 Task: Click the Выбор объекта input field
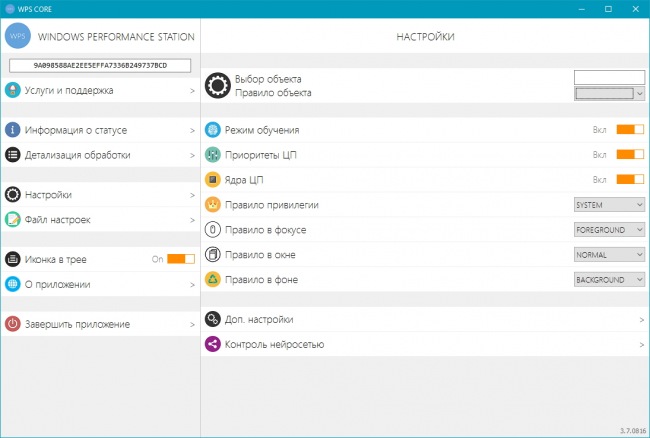(x=609, y=77)
